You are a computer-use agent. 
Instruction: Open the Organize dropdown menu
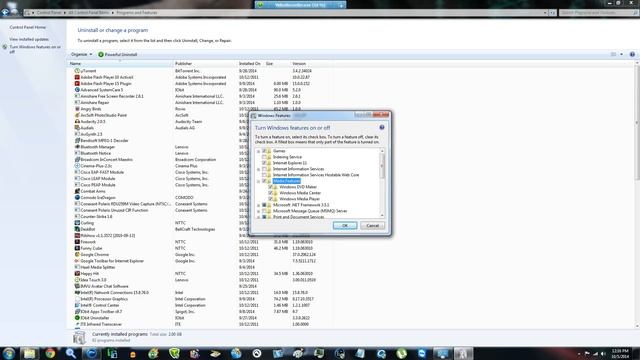tap(81, 54)
